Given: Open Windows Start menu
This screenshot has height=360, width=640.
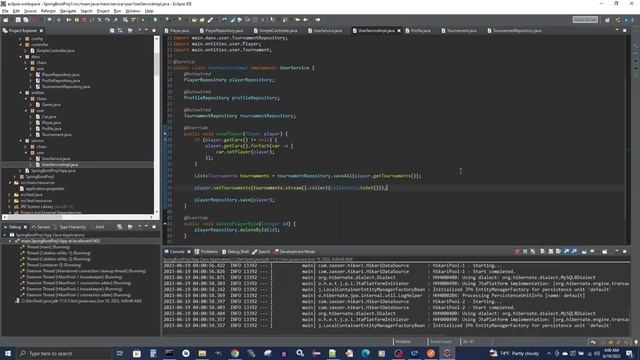Looking at the screenshot, I should click(8, 353).
